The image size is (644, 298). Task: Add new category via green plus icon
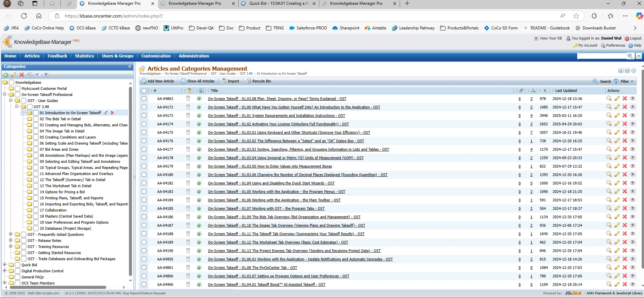[x=6, y=75]
